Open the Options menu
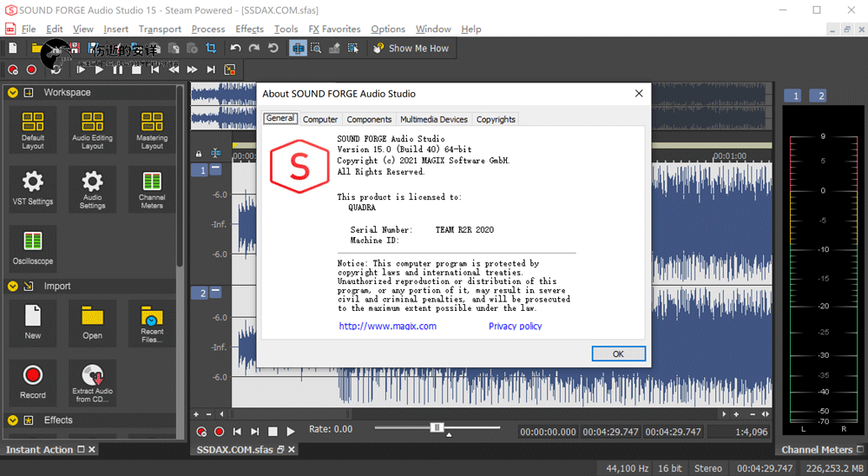868x476 pixels. coord(388,29)
